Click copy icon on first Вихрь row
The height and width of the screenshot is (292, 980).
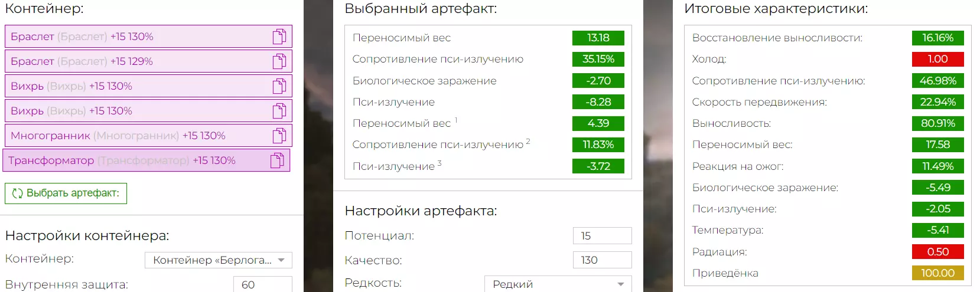click(x=279, y=86)
